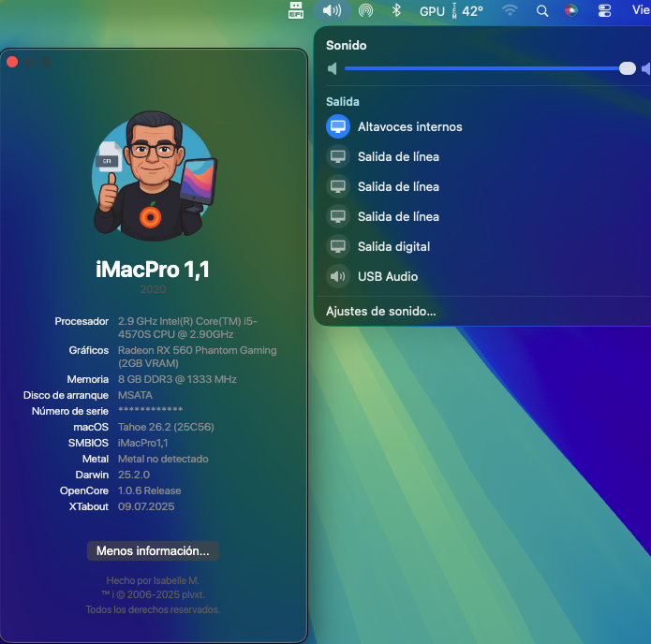Viewport: 651px width, 644px height.
Task: Click the XTabout date 09.07.2025
Action: pyautogui.click(x=146, y=506)
